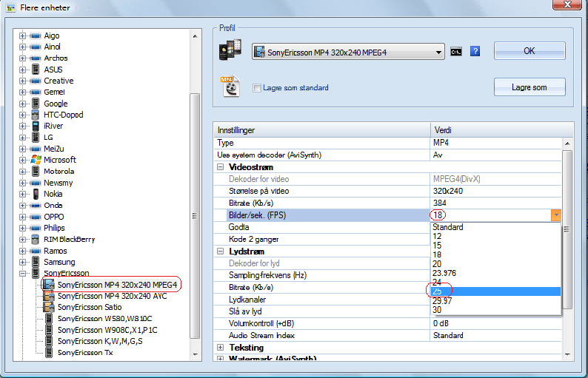Choose 23.976 in the FPS list
The image size is (588, 378).
click(495, 273)
